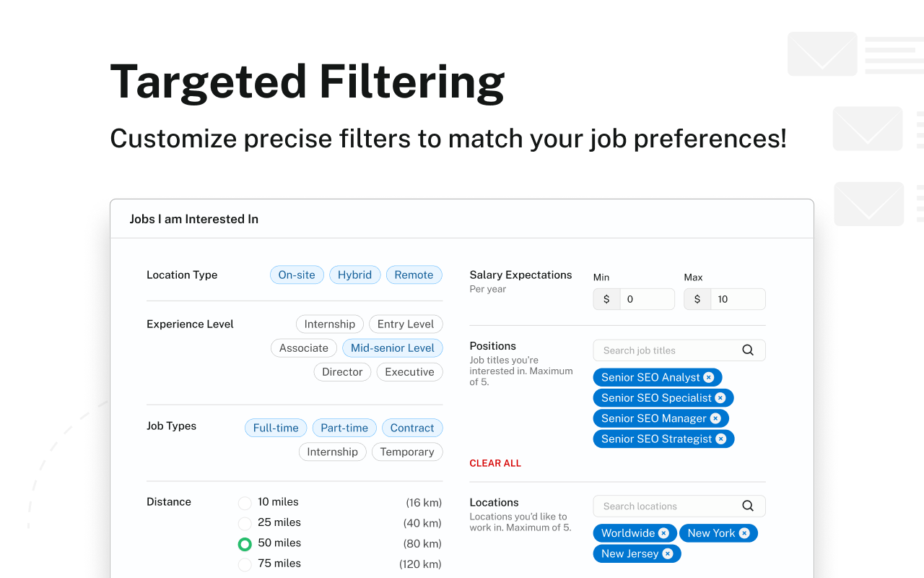Click the search icon in locations field
The image size is (924, 578).
(x=748, y=506)
